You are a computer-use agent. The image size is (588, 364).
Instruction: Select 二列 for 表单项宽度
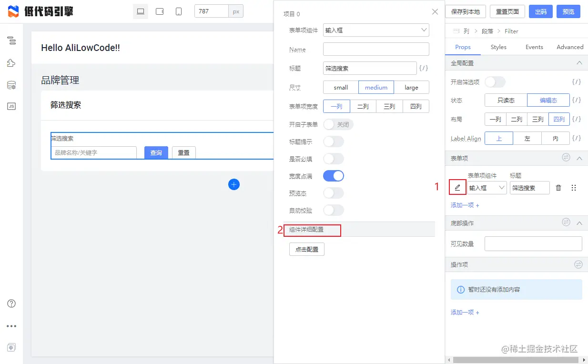(x=363, y=106)
